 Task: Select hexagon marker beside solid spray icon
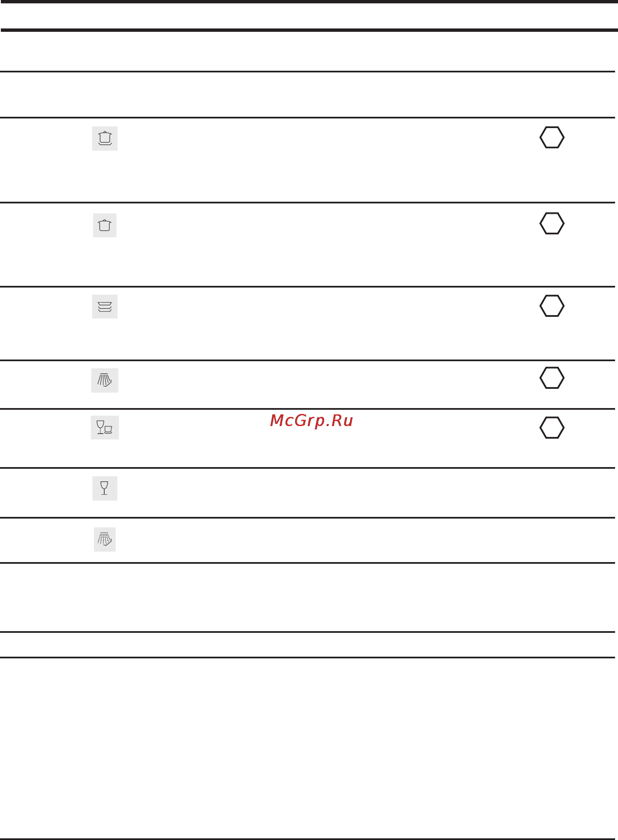[552, 378]
